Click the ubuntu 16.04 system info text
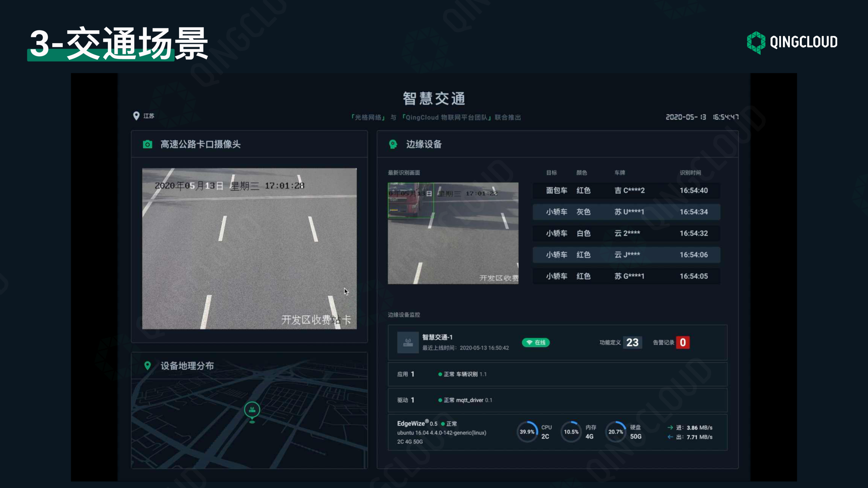The image size is (868, 488). [x=442, y=433]
